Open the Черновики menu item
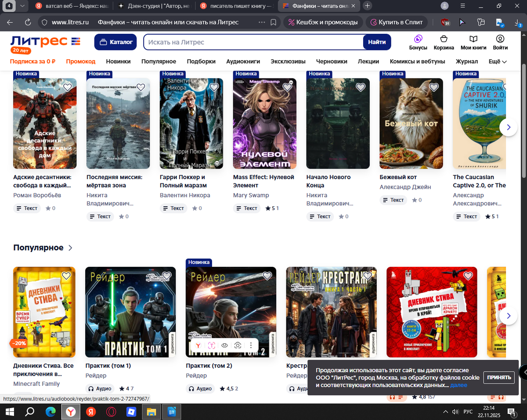Screen dimensions: 527x420 (x=332, y=61)
